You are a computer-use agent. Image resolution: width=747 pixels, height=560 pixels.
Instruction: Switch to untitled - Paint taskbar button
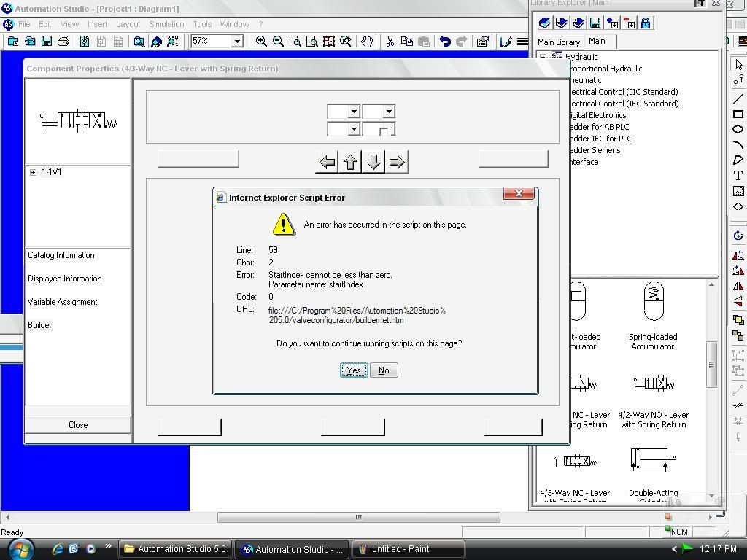pyautogui.click(x=407, y=549)
